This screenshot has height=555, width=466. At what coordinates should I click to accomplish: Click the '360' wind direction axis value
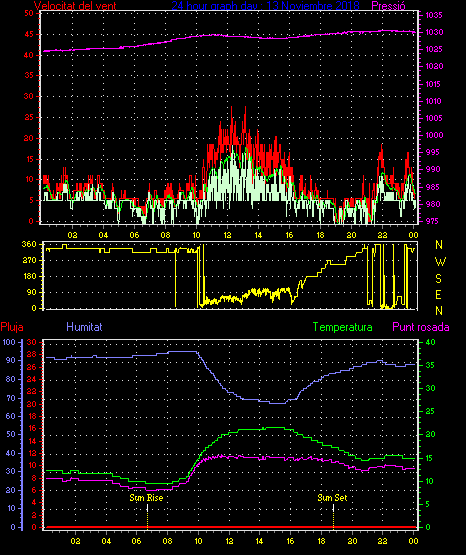tap(29, 244)
